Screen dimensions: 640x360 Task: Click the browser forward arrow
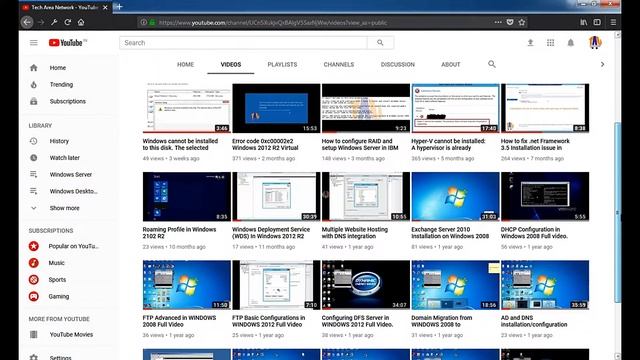pos(41,22)
